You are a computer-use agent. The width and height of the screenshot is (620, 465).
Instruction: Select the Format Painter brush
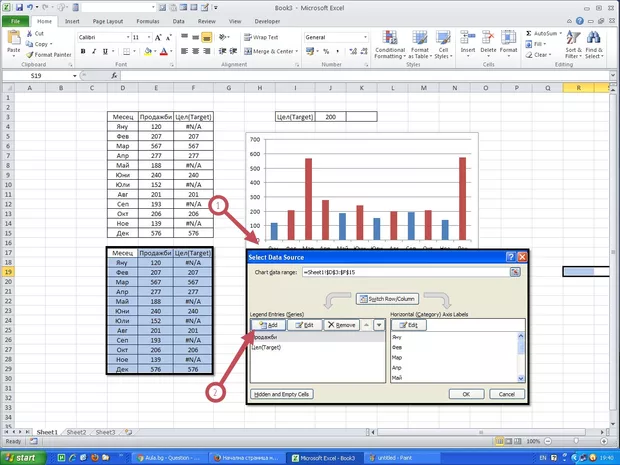click(30, 55)
